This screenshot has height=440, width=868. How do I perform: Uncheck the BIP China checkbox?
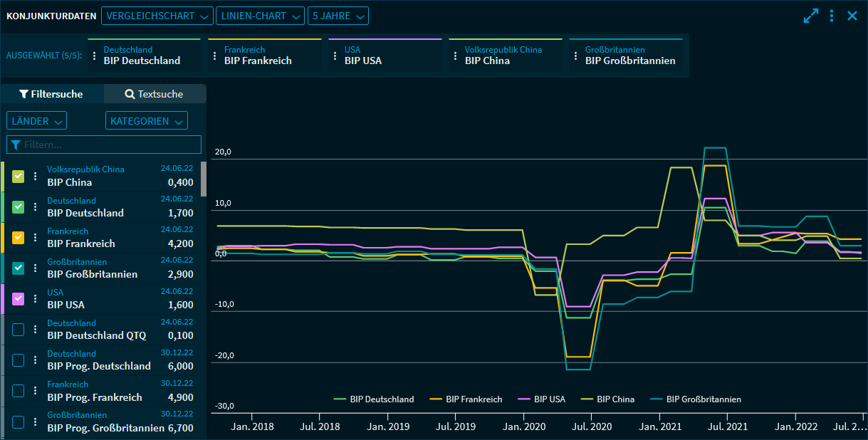[x=19, y=177]
